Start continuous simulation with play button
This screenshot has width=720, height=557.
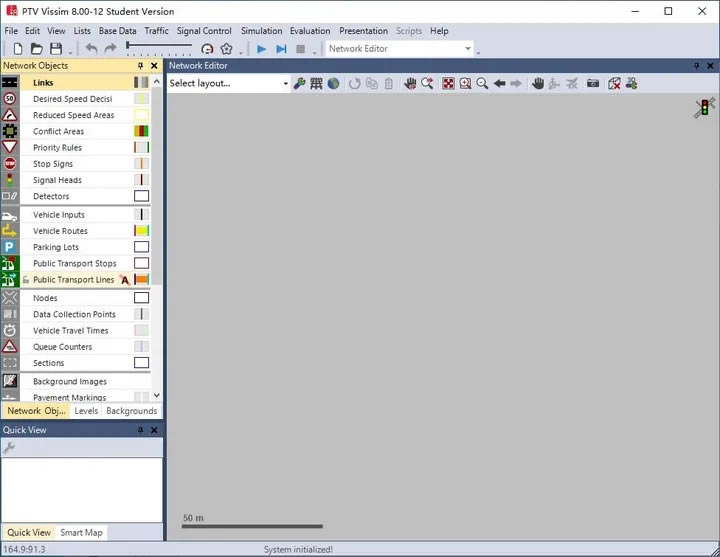[261, 49]
